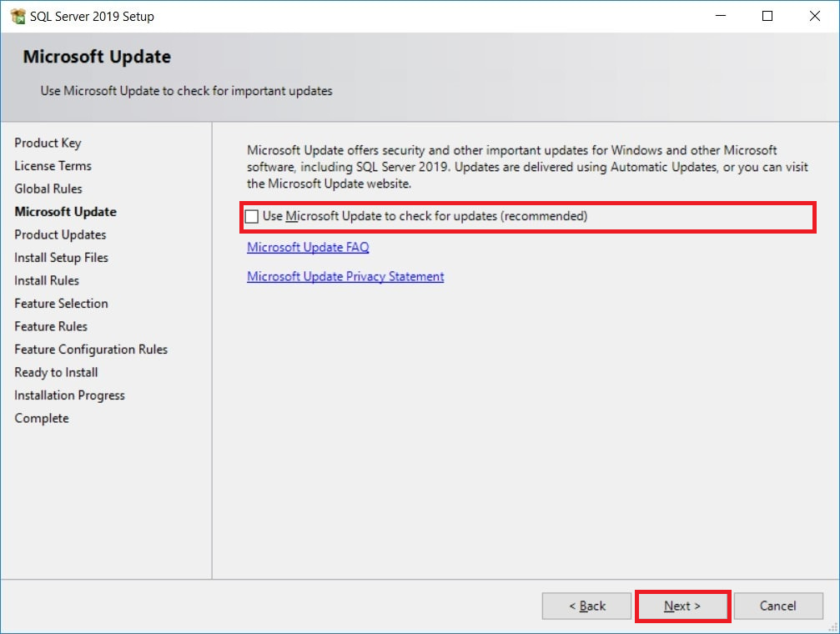Select Ready to Install step

pos(56,372)
